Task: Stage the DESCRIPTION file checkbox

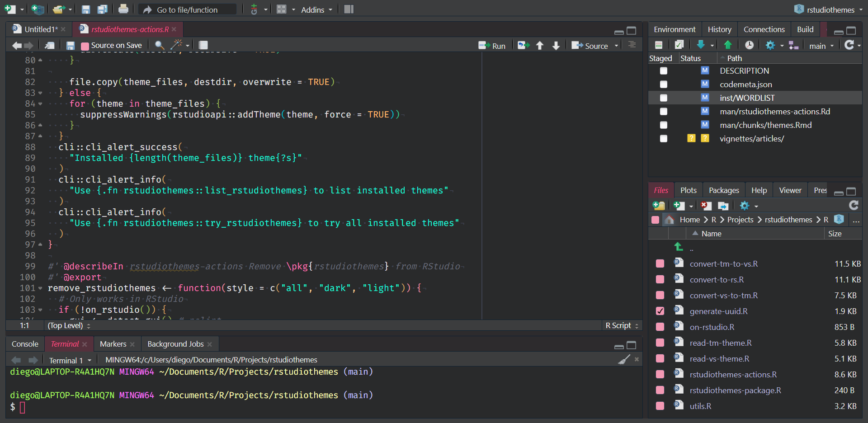Action: [663, 71]
